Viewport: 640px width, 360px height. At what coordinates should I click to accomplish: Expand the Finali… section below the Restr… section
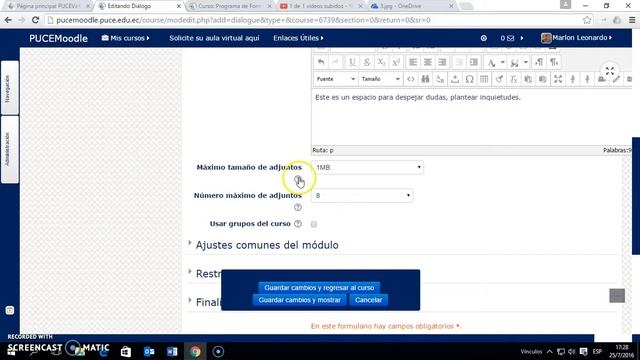tap(208, 302)
